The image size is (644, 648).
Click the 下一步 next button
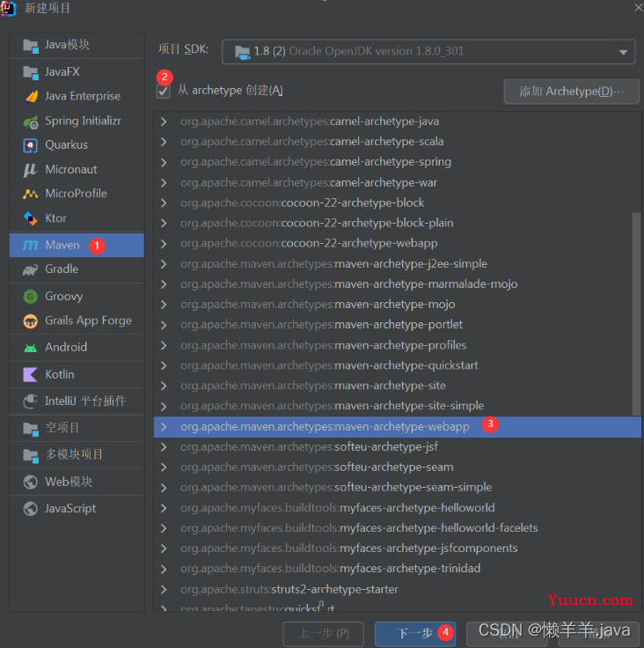(415, 633)
